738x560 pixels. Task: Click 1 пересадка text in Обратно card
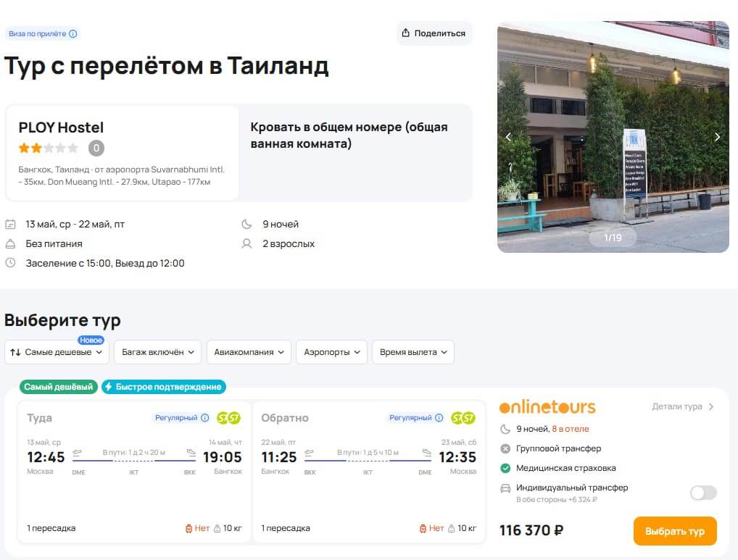click(x=286, y=529)
